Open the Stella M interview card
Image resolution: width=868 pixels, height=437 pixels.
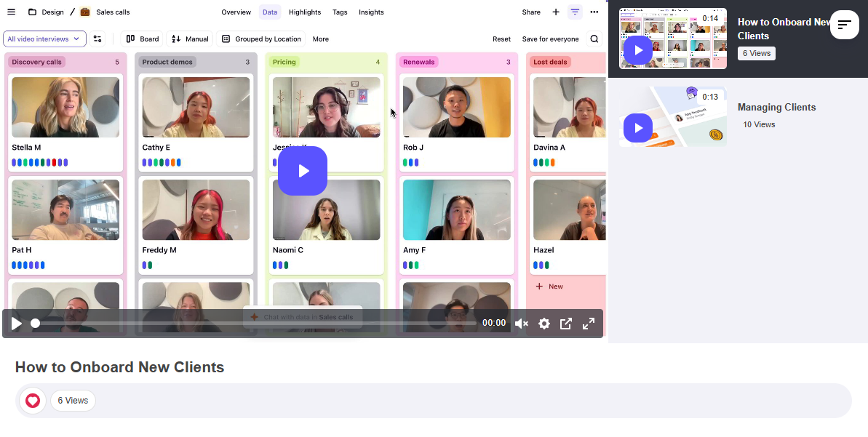tap(65, 122)
